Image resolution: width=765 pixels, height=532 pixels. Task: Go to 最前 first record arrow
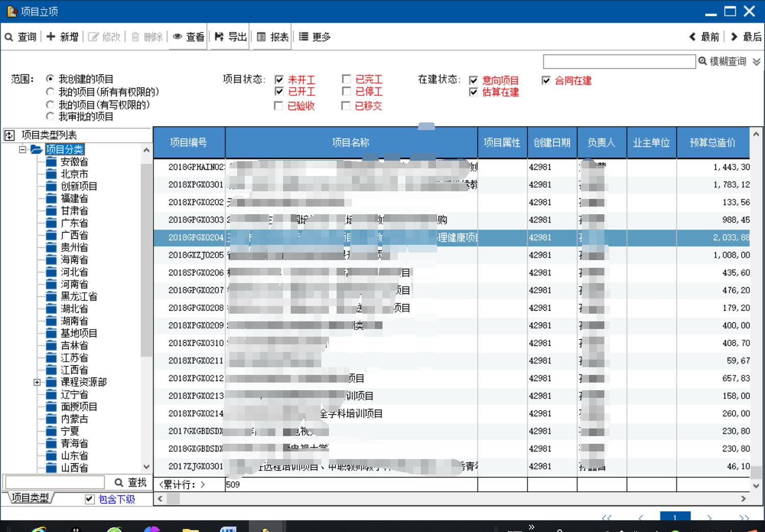(693, 37)
